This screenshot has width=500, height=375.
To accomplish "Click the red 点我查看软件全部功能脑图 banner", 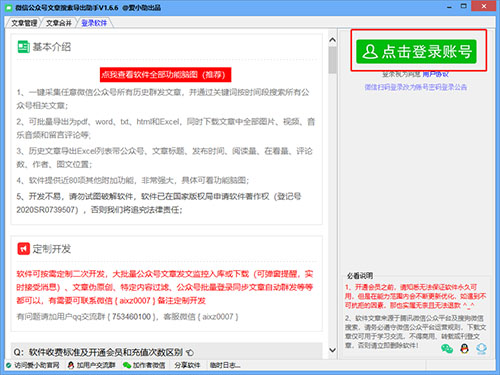I will tap(165, 75).
